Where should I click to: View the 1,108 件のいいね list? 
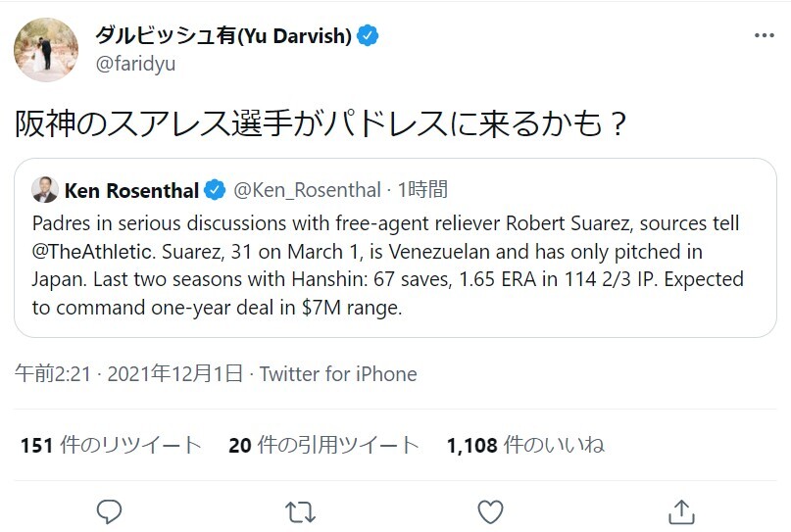click(x=525, y=445)
